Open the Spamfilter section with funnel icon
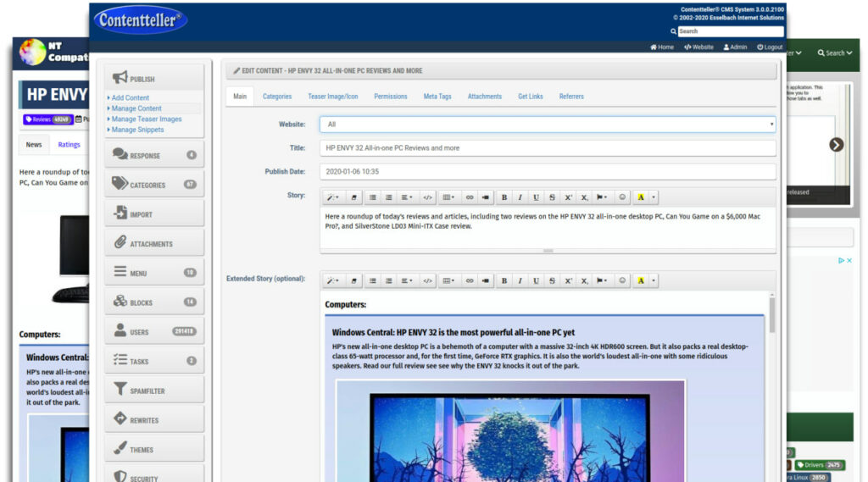868x482 pixels. coord(154,390)
